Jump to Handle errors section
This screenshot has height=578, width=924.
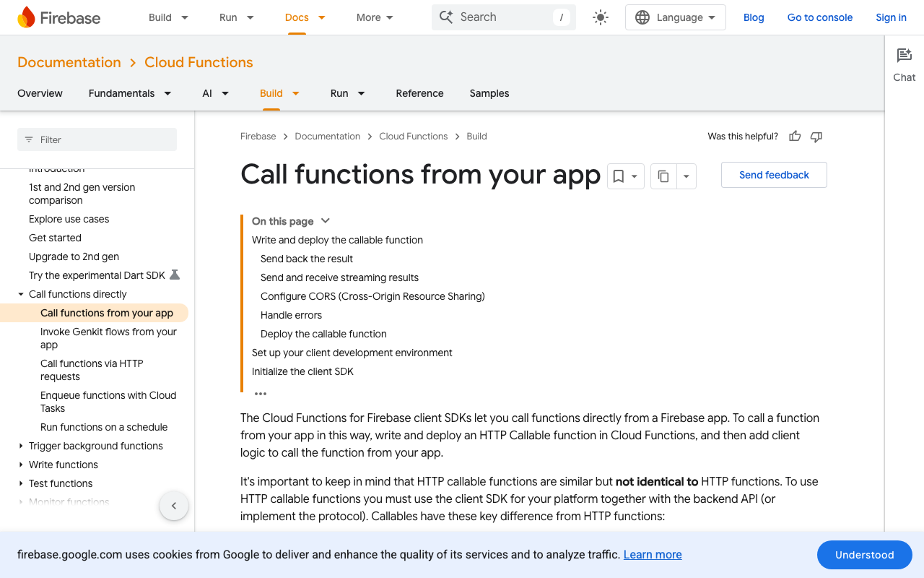291,315
